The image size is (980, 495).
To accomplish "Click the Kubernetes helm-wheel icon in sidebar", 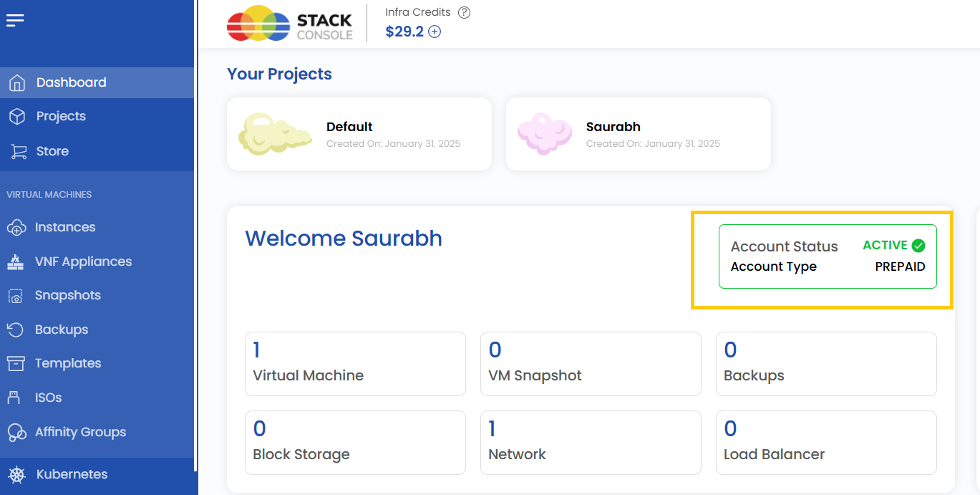I will [x=16, y=474].
